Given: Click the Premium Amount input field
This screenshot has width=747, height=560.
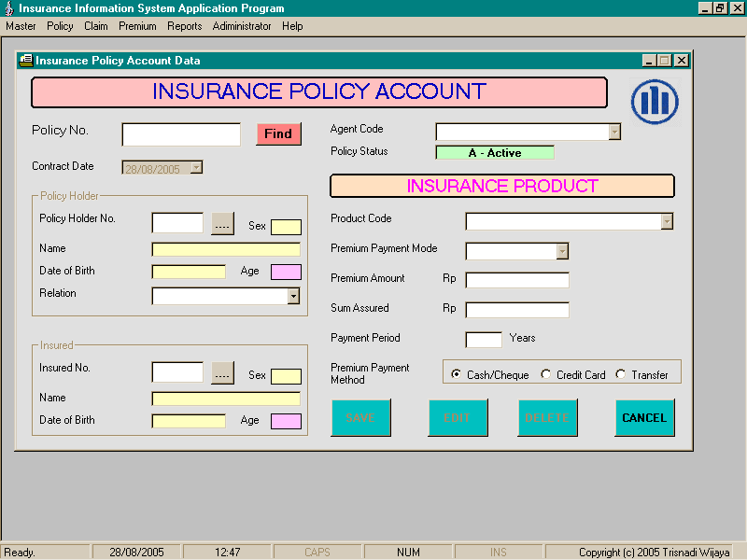Looking at the screenshot, I should [517, 280].
